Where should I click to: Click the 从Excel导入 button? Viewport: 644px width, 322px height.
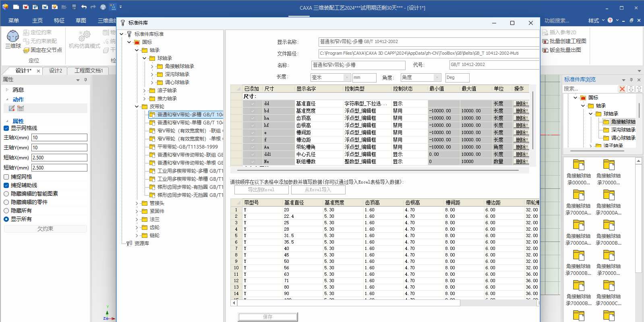[318, 190]
